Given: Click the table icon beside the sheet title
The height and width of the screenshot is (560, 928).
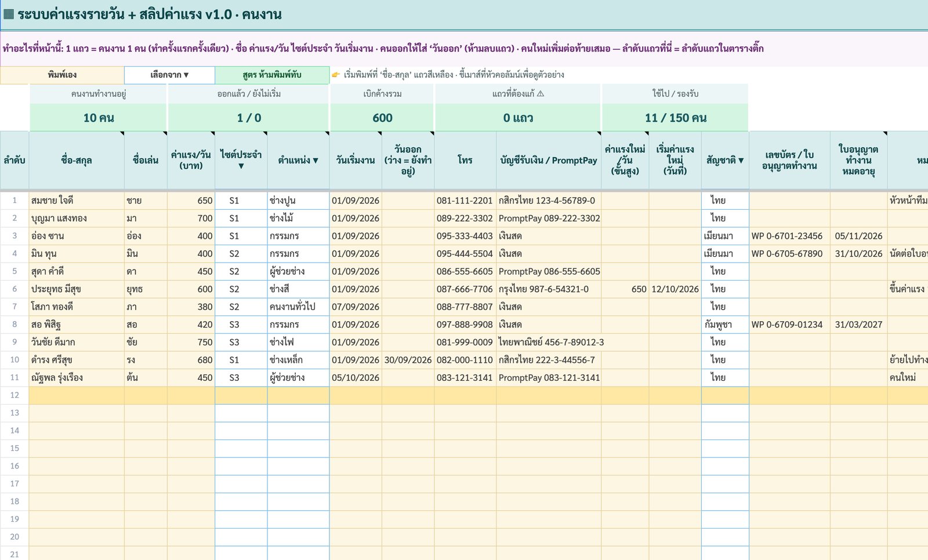Looking at the screenshot, I should 9,14.
